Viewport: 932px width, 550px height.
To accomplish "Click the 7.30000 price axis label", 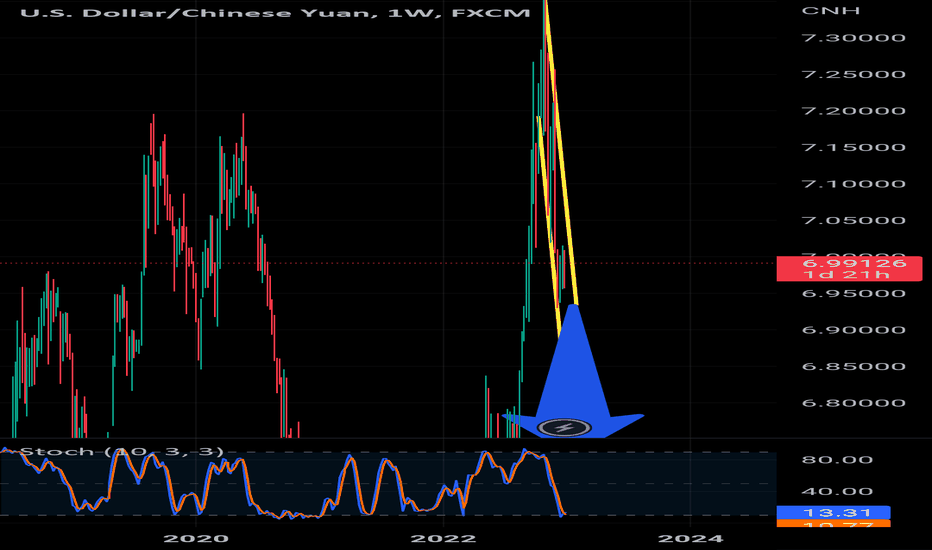I will pos(854,38).
